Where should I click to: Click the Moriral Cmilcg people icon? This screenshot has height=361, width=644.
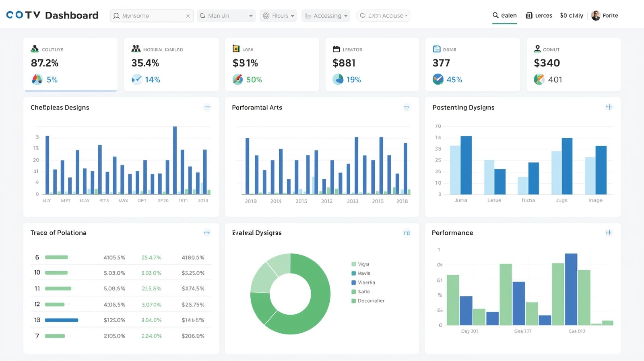[136, 49]
